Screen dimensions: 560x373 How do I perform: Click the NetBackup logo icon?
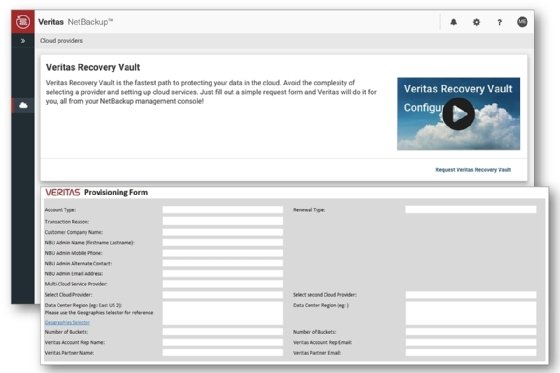point(23,22)
